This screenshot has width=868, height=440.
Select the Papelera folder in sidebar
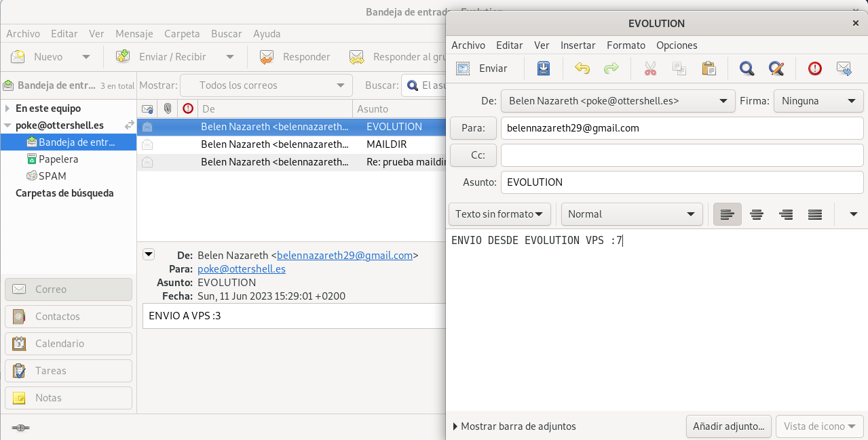click(x=58, y=159)
